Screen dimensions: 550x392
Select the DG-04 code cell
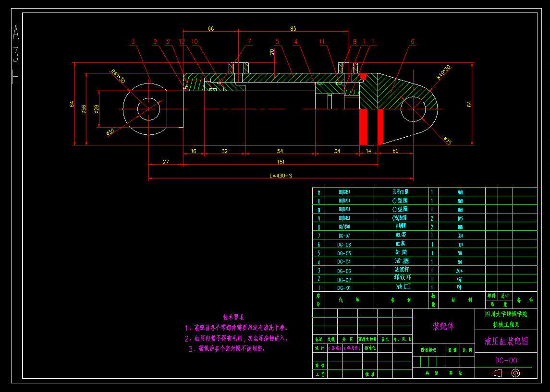click(344, 261)
